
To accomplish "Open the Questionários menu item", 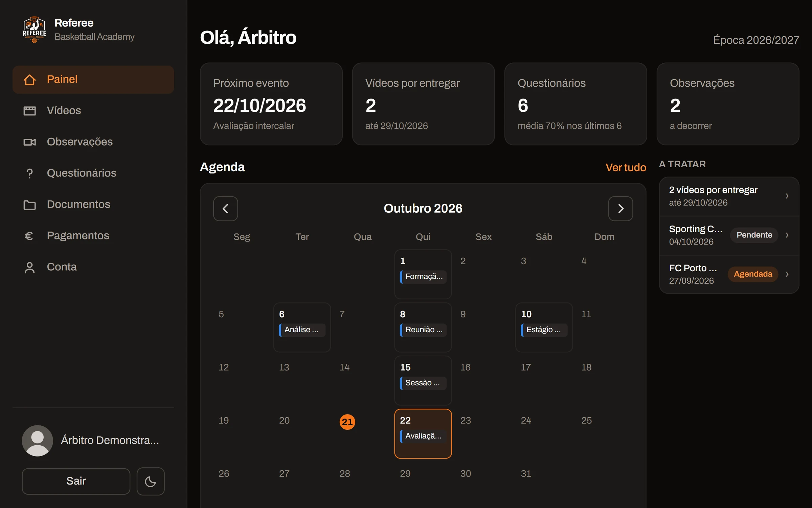I will (x=93, y=173).
